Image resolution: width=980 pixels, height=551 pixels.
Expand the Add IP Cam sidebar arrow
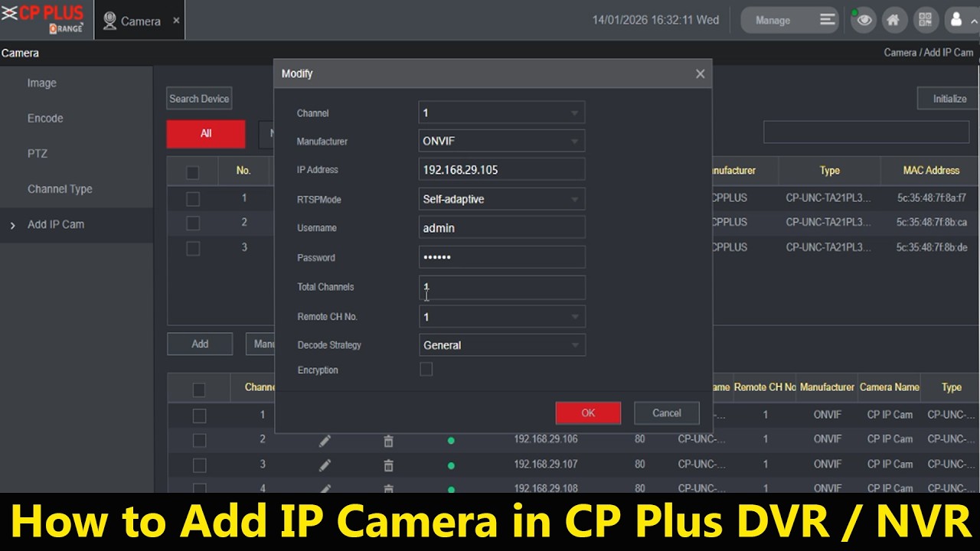click(x=12, y=225)
